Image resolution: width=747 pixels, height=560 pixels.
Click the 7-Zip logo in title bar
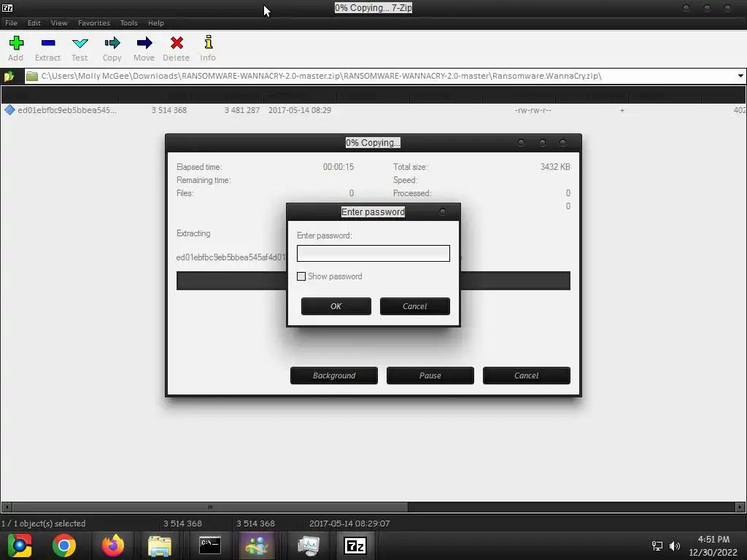click(x=7, y=7)
